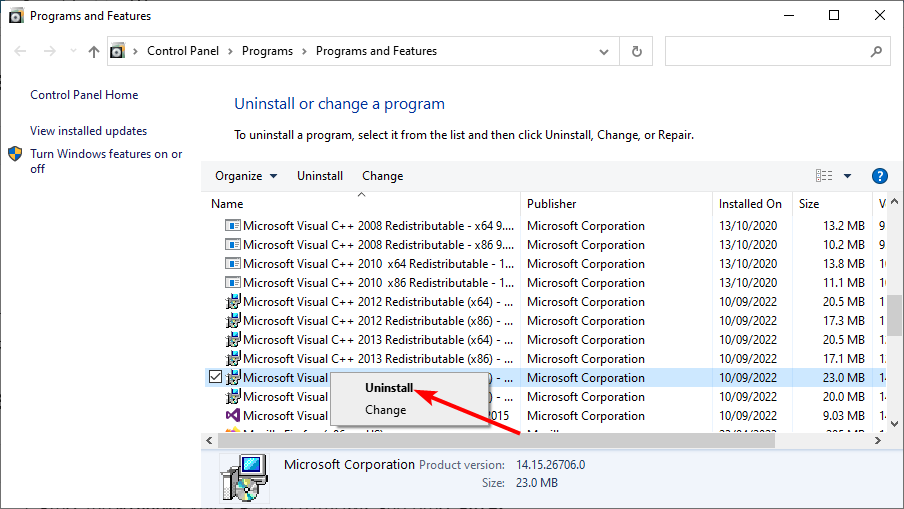Click Programs and Features breadcrumb
Image resolution: width=904 pixels, height=509 pixels.
376,51
